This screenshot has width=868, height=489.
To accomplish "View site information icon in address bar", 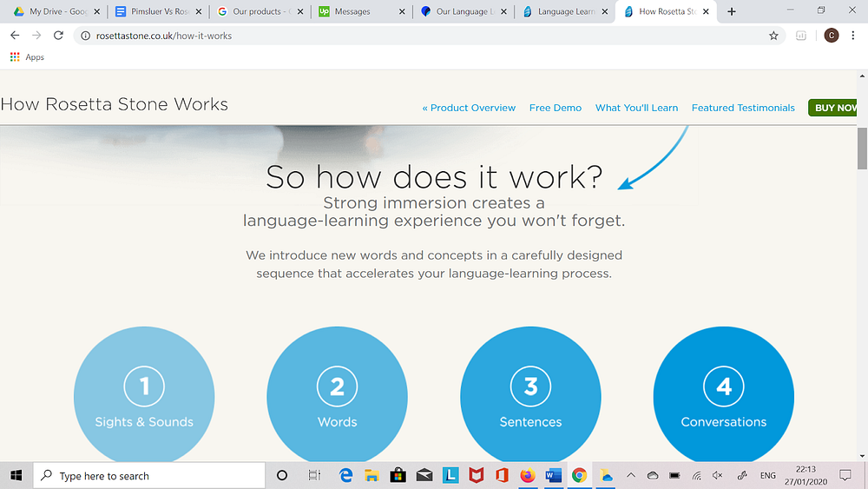I will (x=85, y=36).
